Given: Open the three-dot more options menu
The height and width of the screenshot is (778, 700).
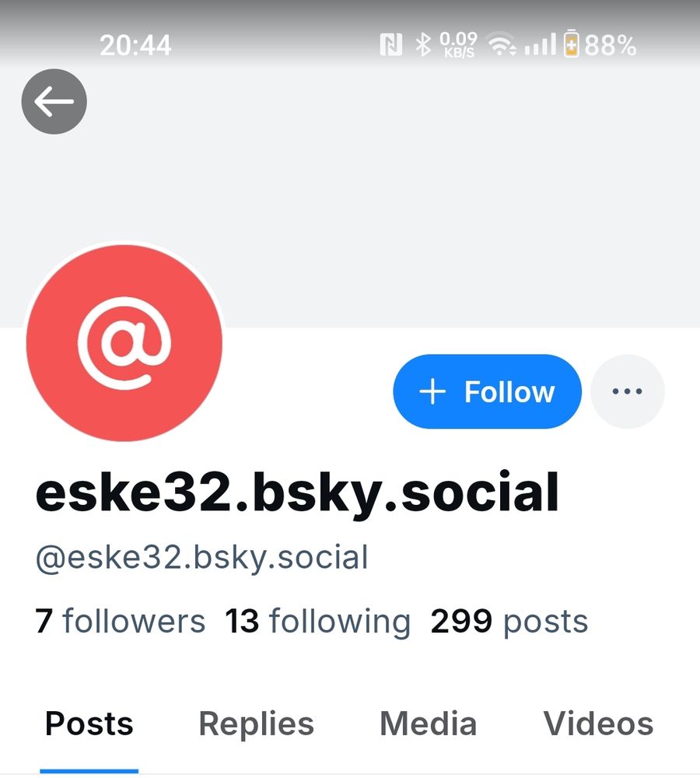Looking at the screenshot, I should (x=627, y=391).
